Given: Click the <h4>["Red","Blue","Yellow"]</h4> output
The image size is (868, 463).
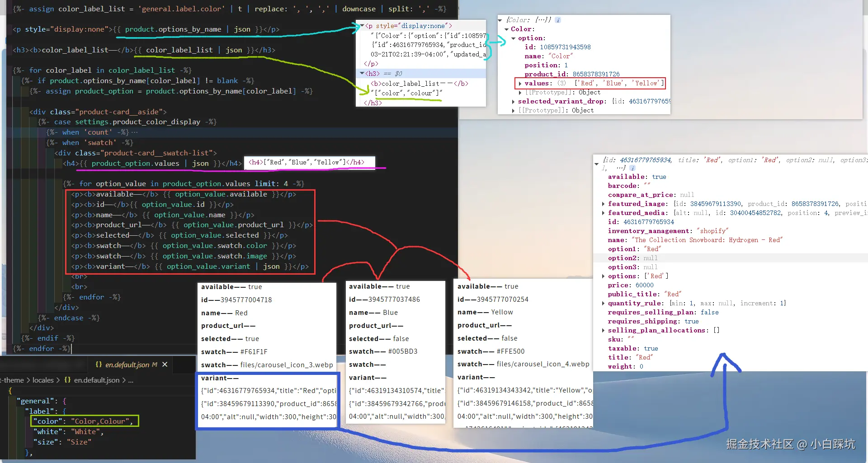Looking at the screenshot, I should pyautogui.click(x=307, y=162).
